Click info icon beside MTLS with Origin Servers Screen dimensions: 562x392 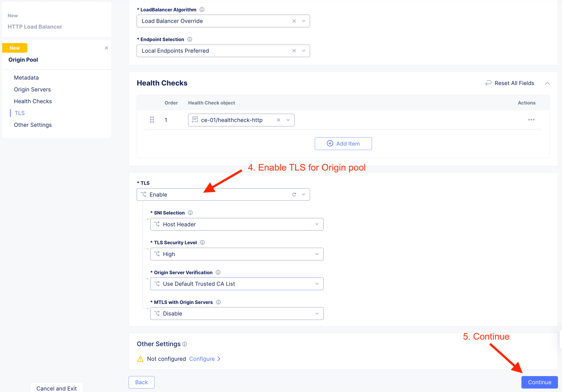[x=218, y=302]
